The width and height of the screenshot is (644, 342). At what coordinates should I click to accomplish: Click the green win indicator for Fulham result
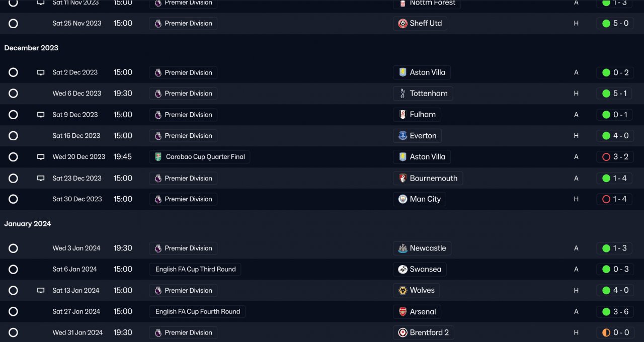[606, 115]
